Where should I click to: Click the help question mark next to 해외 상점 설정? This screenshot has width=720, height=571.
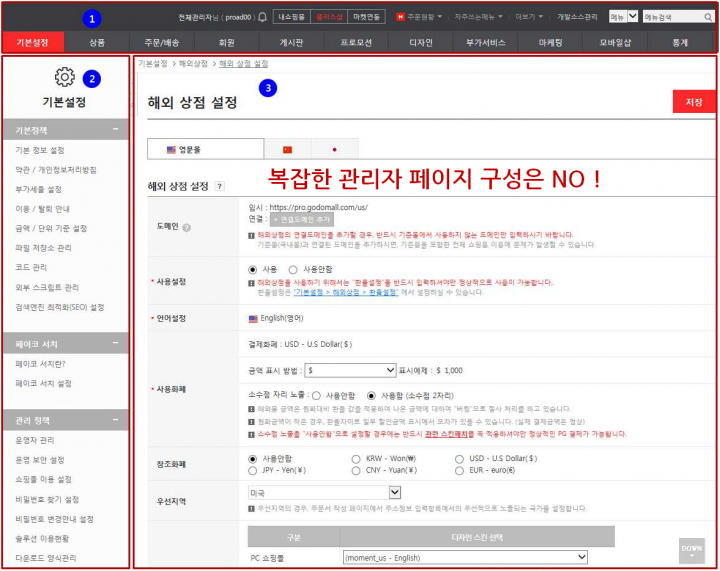tap(220, 186)
